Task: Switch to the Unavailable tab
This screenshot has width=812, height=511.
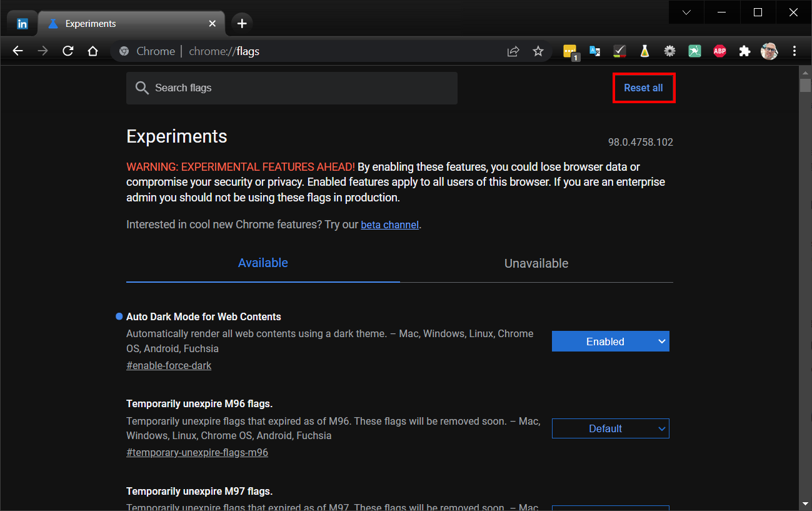Action: click(536, 263)
